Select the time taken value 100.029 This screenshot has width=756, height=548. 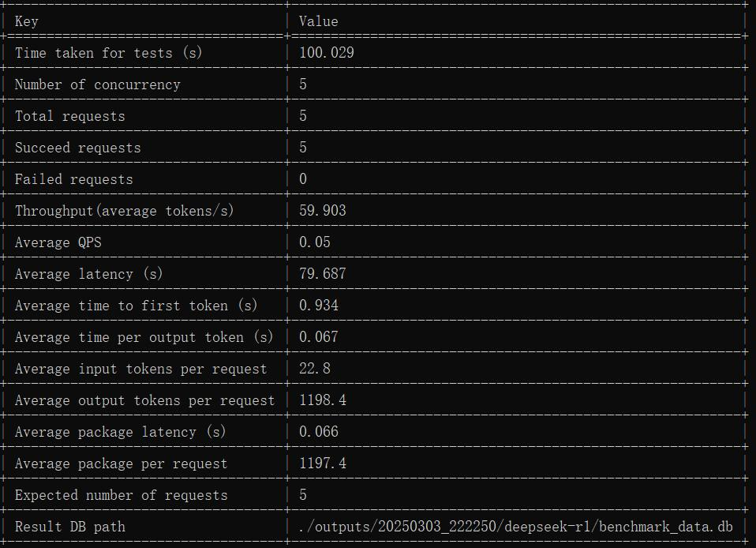coord(327,53)
